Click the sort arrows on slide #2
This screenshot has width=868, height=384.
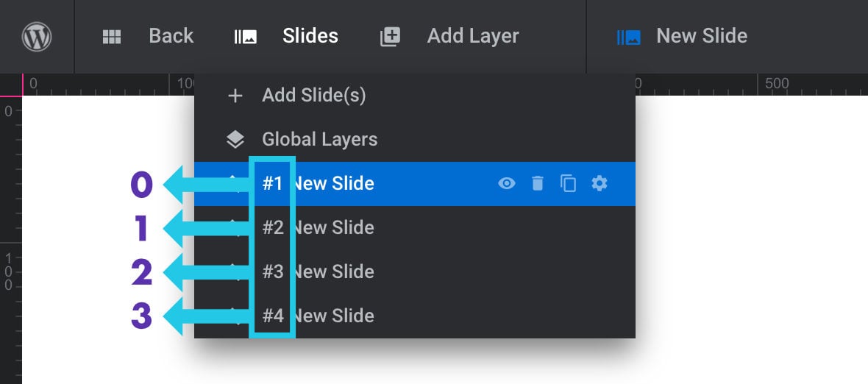click(235, 227)
